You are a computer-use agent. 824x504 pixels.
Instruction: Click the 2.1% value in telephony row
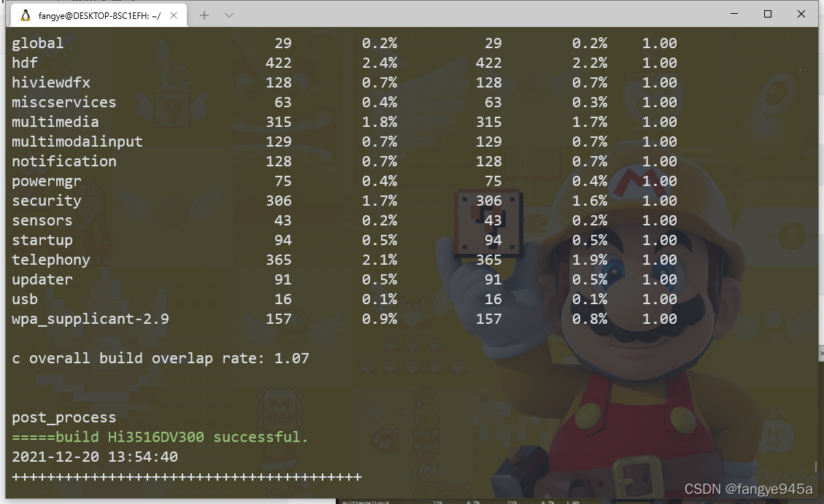pyautogui.click(x=380, y=260)
